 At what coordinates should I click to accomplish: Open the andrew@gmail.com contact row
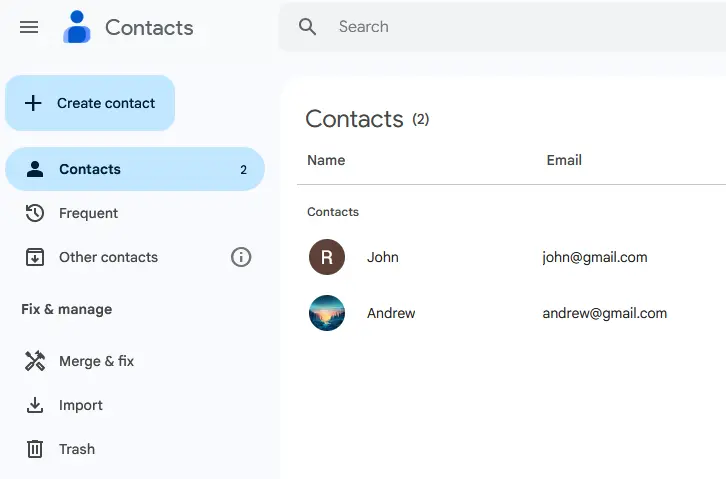tap(604, 313)
